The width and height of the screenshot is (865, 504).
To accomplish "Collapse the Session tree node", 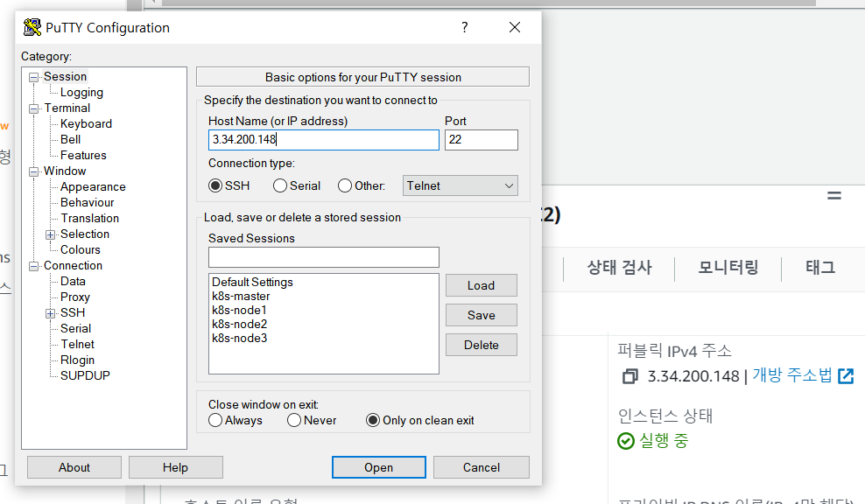I will point(33,77).
